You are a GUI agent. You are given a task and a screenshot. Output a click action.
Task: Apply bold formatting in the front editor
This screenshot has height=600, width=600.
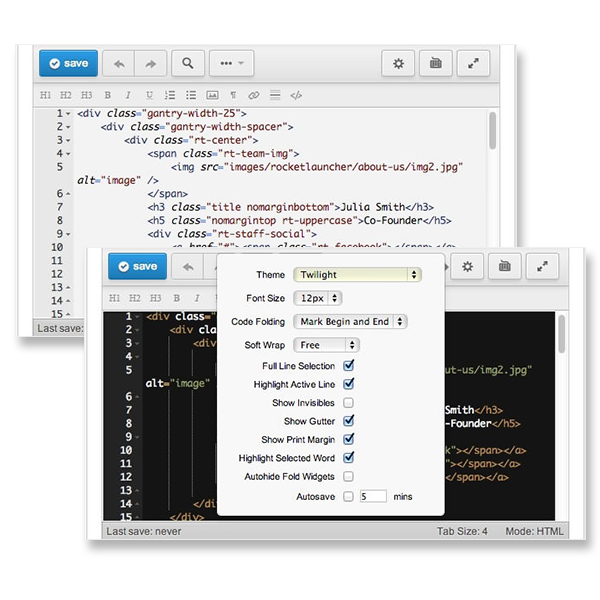(x=176, y=298)
